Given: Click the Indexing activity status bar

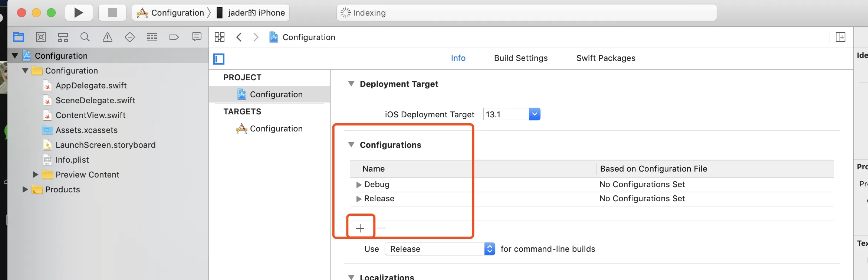Looking at the screenshot, I should pos(527,13).
